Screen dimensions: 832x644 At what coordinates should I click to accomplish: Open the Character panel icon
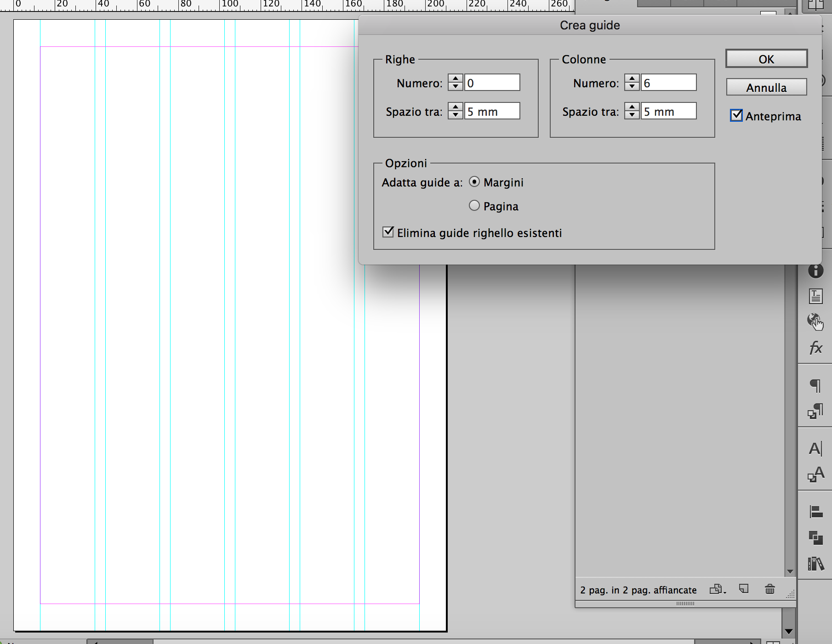[x=815, y=449]
